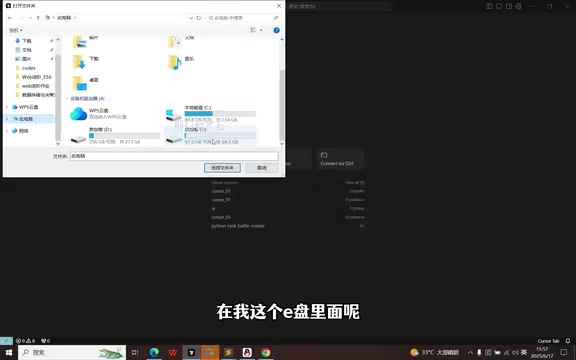Open QQ from the taskbar
The height and width of the screenshot is (360, 576).
[247, 352]
